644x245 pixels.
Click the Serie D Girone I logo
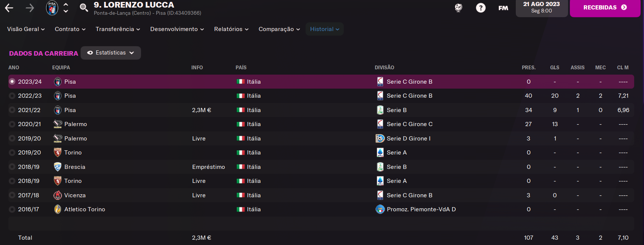click(x=380, y=139)
